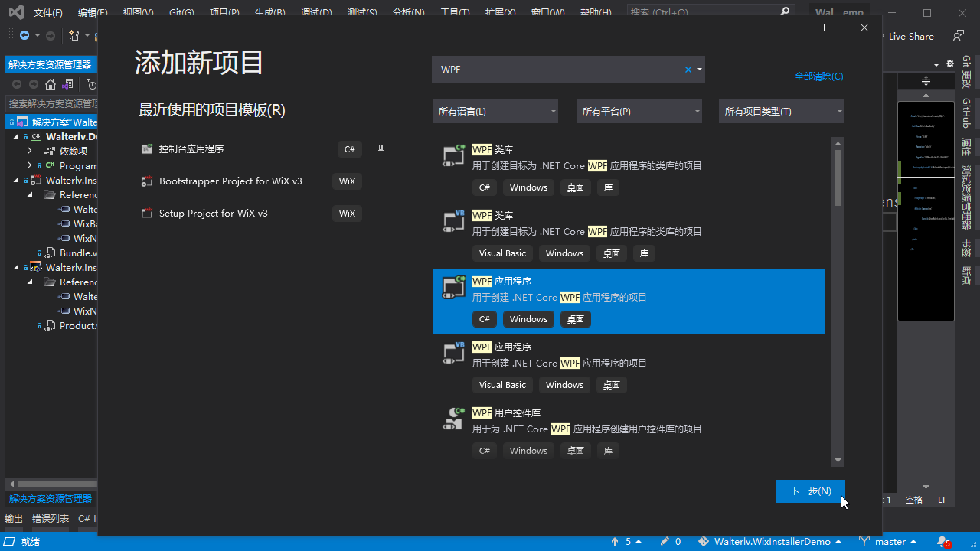Choose Setup Project for WiX v3 template
The image size is (980, 551).
[x=213, y=214]
